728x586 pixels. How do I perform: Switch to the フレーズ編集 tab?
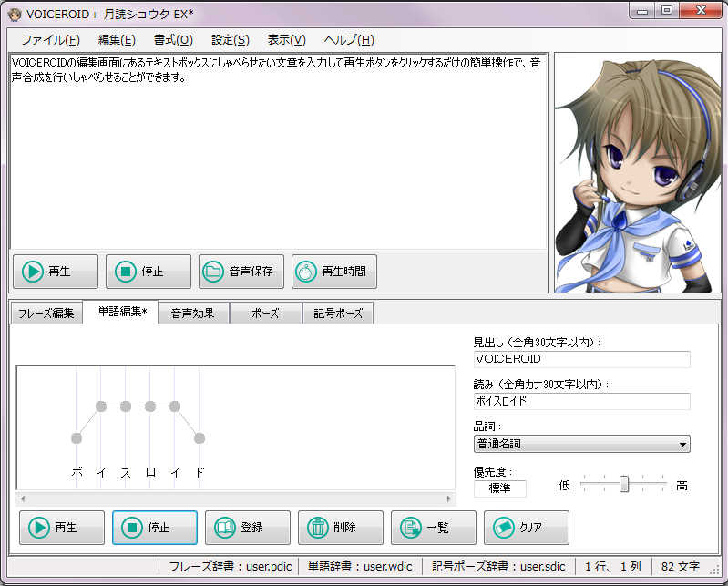coord(46,314)
